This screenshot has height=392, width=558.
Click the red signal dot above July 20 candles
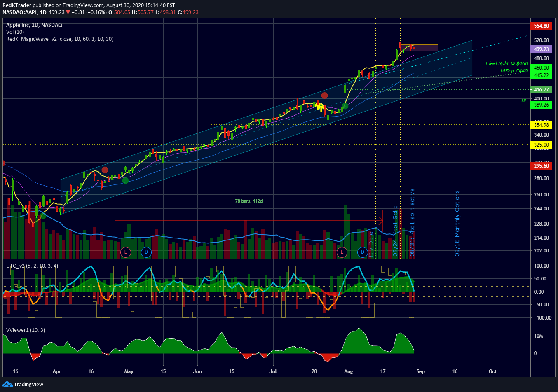324,96
